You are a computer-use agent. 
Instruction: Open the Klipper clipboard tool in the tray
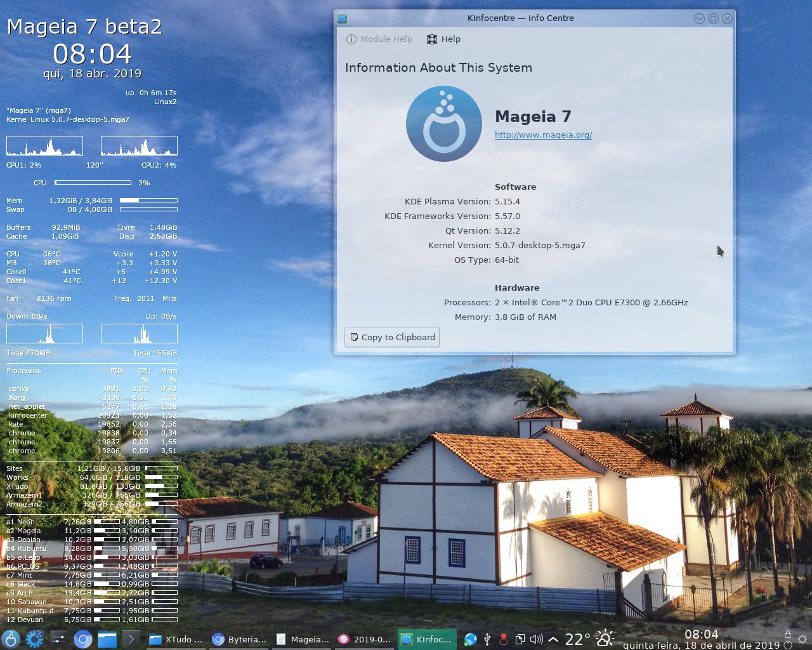click(521, 638)
